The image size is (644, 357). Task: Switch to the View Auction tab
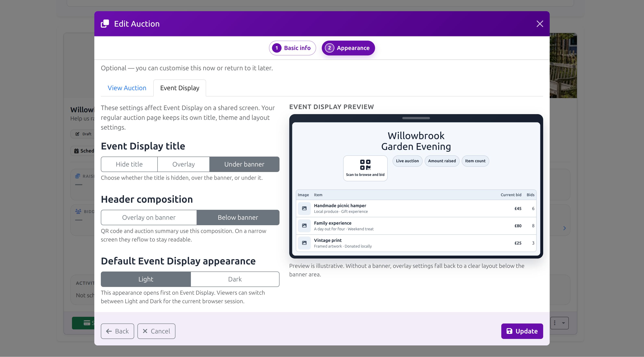coord(127,88)
